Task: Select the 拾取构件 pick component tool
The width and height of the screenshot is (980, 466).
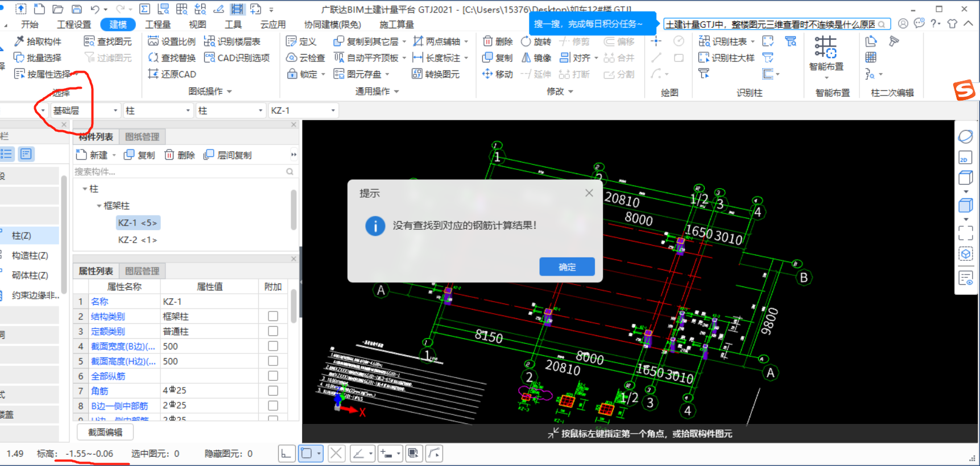Action: pos(38,41)
